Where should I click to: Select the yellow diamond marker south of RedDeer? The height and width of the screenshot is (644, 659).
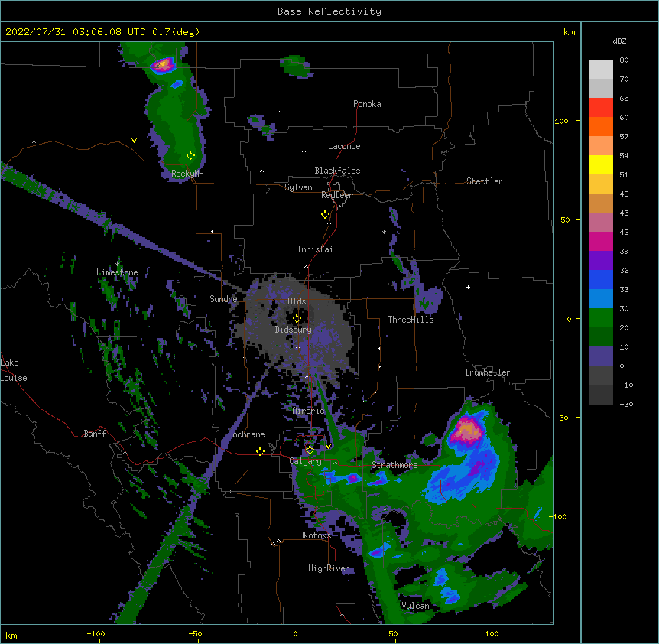[326, 215]
